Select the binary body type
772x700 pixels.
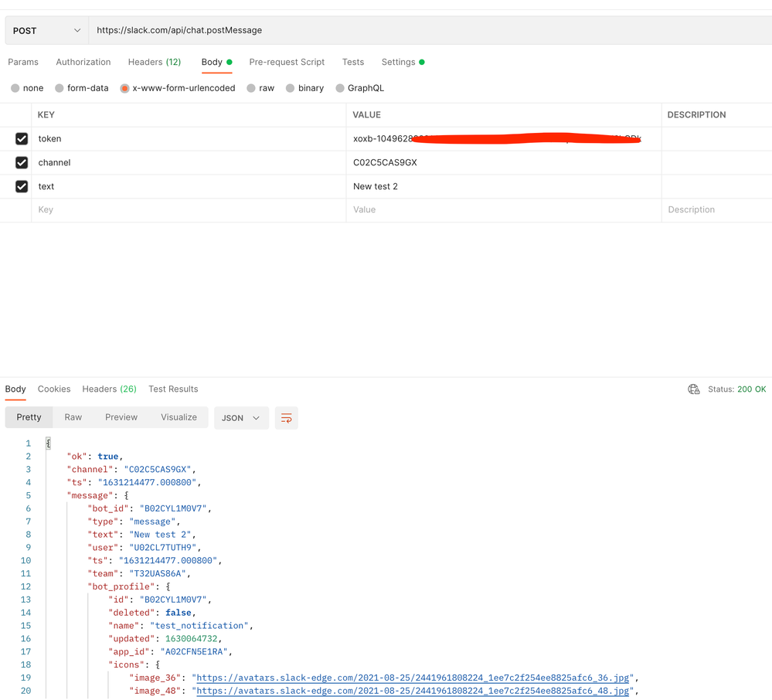[291, 88]
